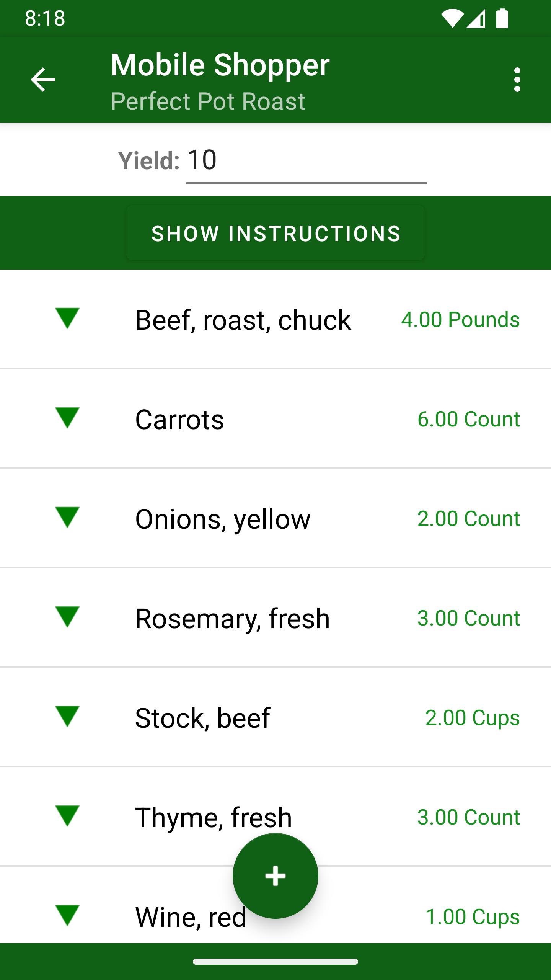Select the 4.00 Pounds quantity
Viewport: 551px width, 980px height.
click(460, 319)
